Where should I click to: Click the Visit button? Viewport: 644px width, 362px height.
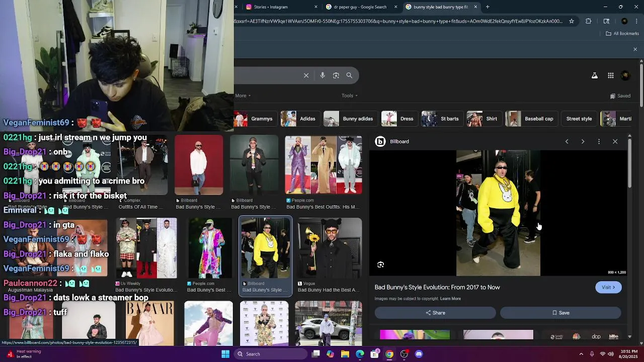608,287
